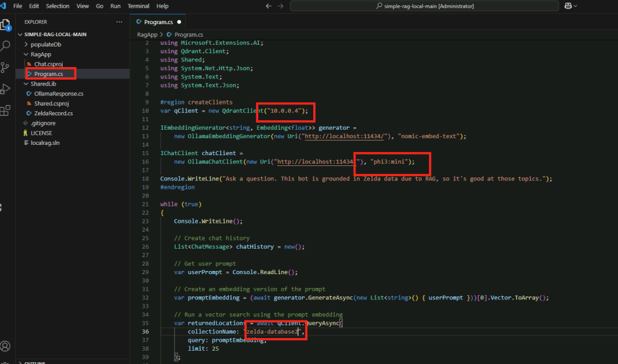Open the Terminal menu
Screen dimensions: 618x364
pyautogui.click(x=138, y=6)
